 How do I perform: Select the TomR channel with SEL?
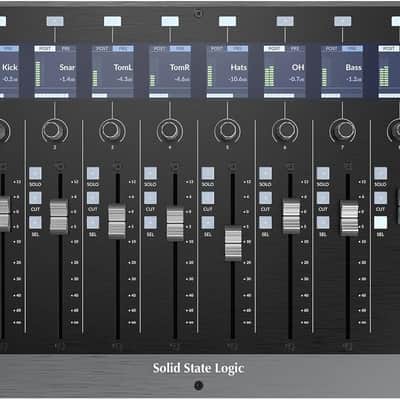(x=150, y=223)
